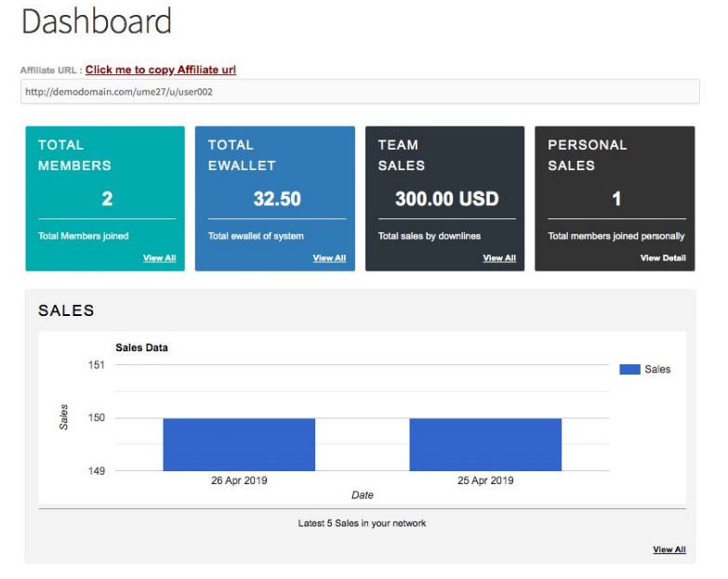The width and height of the screenshot is (728, 579).
Task: Click the 32.50 ewallet amount
Action: click(x=277, y=199)
